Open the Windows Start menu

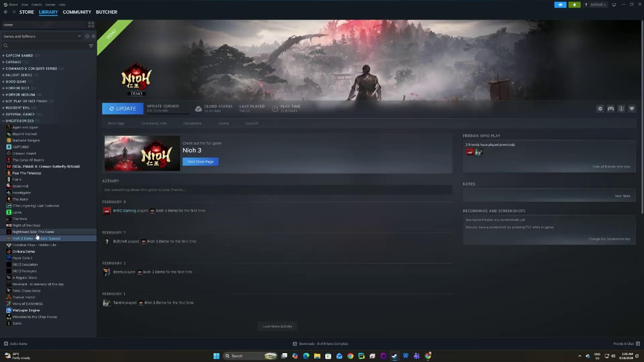(216, 356)
